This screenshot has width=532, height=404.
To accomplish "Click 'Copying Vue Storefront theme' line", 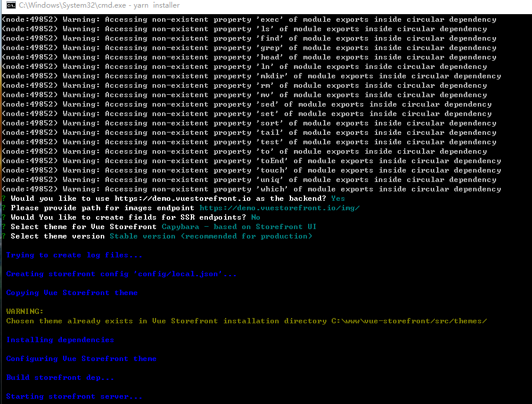I will click(72, 293).
